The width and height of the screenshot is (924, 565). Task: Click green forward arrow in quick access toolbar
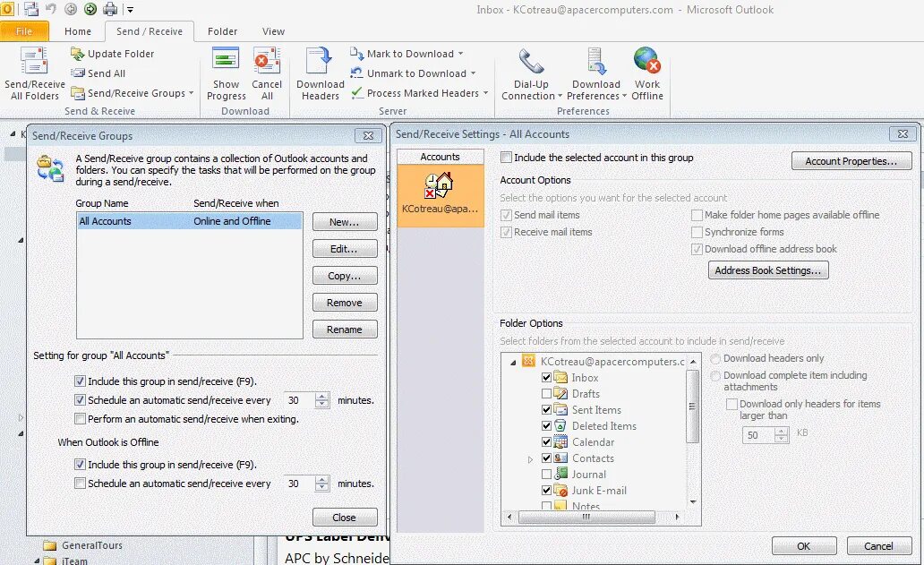(90, 9)
